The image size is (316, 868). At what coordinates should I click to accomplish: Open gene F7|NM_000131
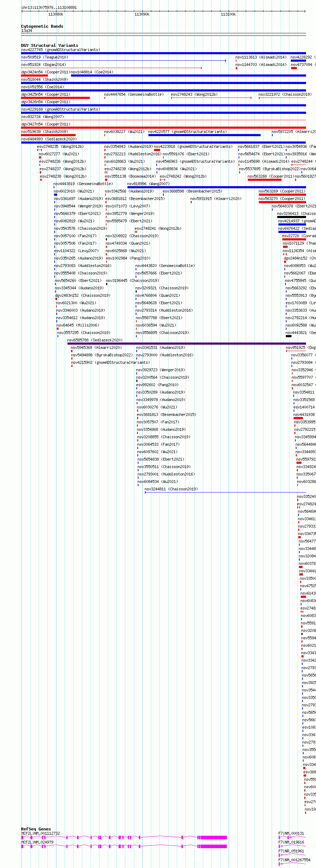pyautogui.click(x=291, y=833)
